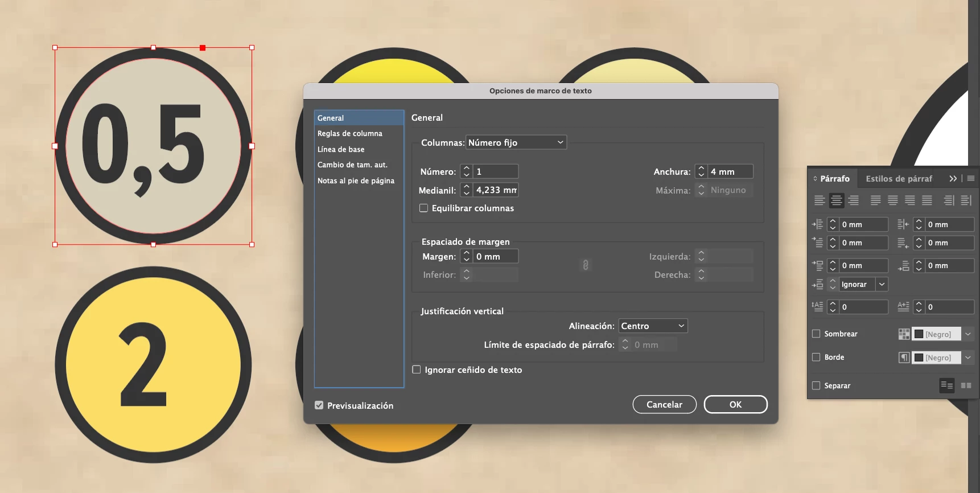This screenshot has width=980, height=493.
Task: Open the Columnas Número fijo dropdown
Action: point(516,142)
